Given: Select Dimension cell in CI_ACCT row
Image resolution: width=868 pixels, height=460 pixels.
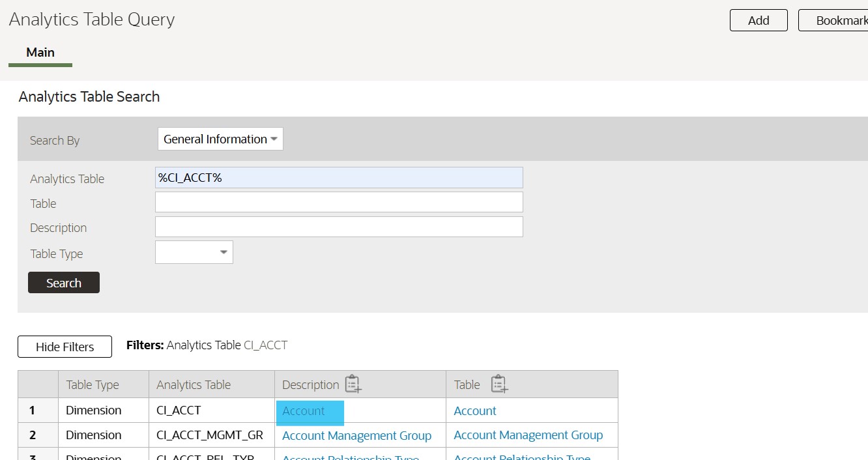Looking at the screenshot, I should click(103, 410).
